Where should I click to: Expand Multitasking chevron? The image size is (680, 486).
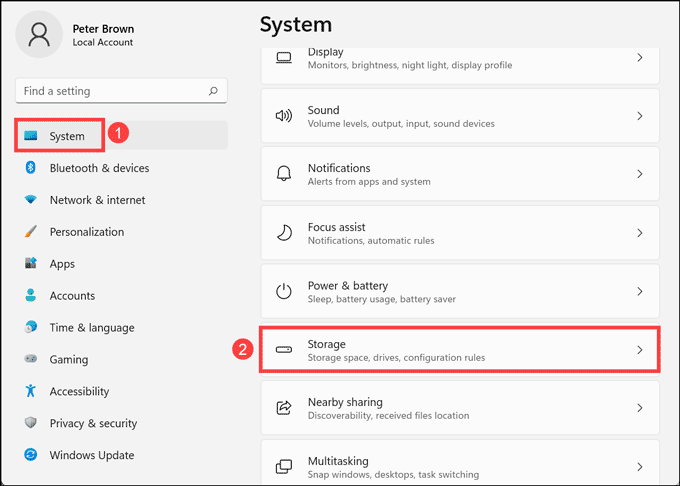pos(640,467)
